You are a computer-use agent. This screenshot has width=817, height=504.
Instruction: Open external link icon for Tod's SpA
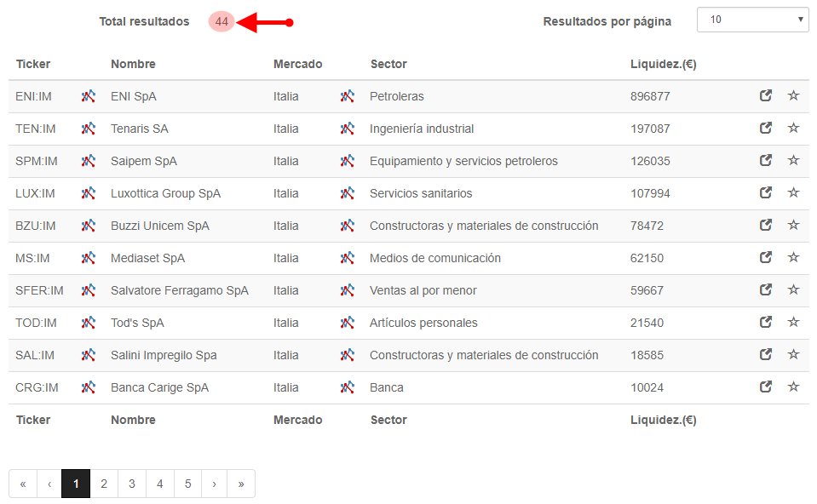tap(765, 322)
